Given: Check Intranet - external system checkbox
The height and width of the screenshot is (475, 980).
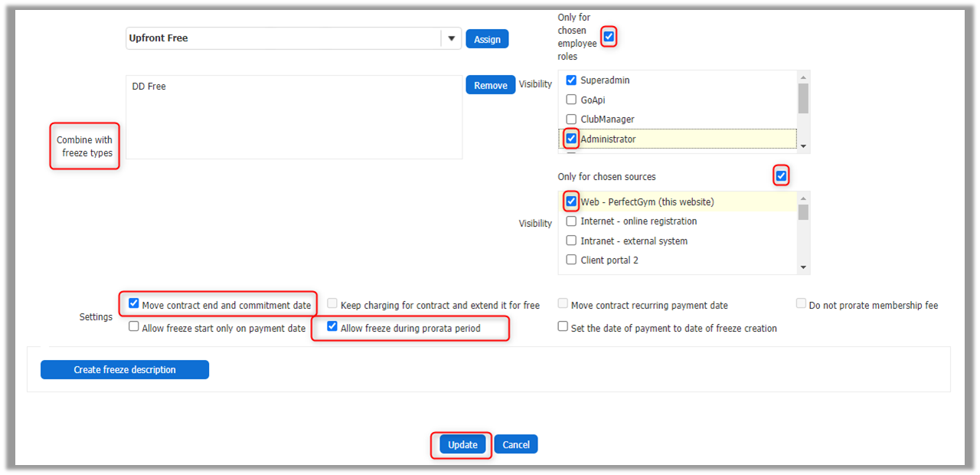Looking at the screenshot, I should (x=571, y=241).
